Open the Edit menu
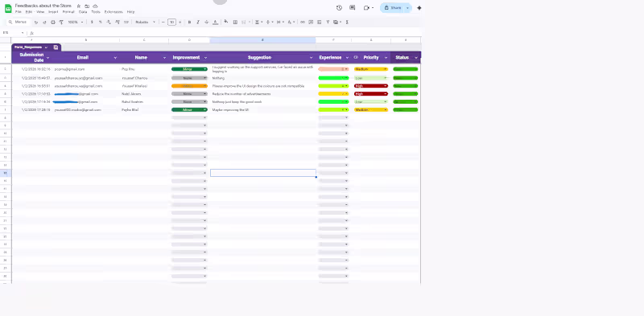Image resolution: width=644 pixels, height=316 pixels. tap(29, 12)
